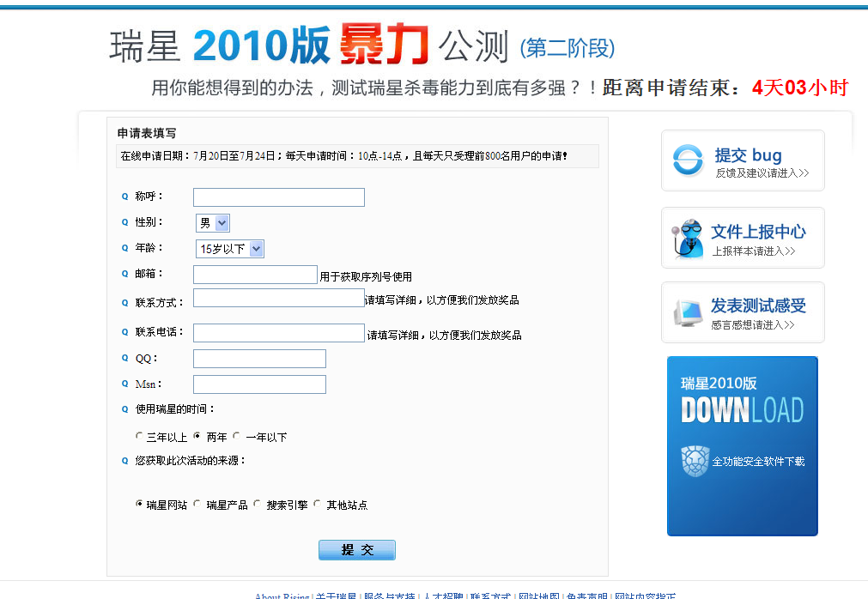Image resolution: width=868 pixels, height=599 pixels.
Task: Click the Q bullet icon next to Msn
Action: 124,384
